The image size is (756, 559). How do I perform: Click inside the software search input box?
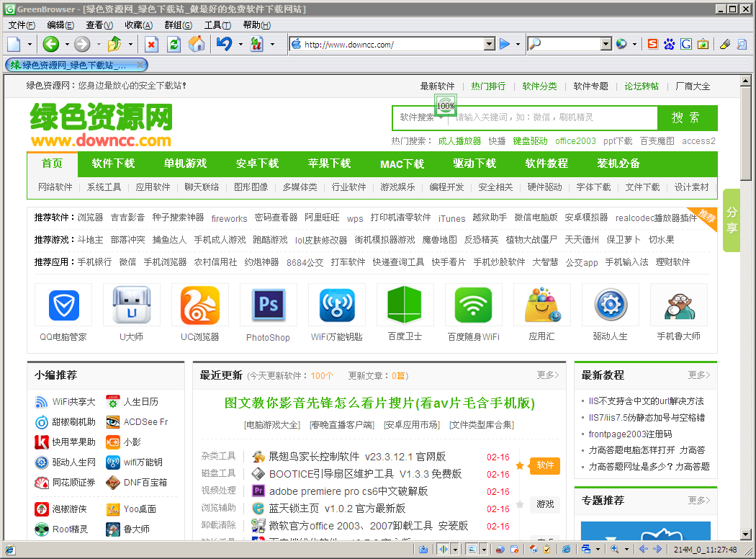(547, 117)
